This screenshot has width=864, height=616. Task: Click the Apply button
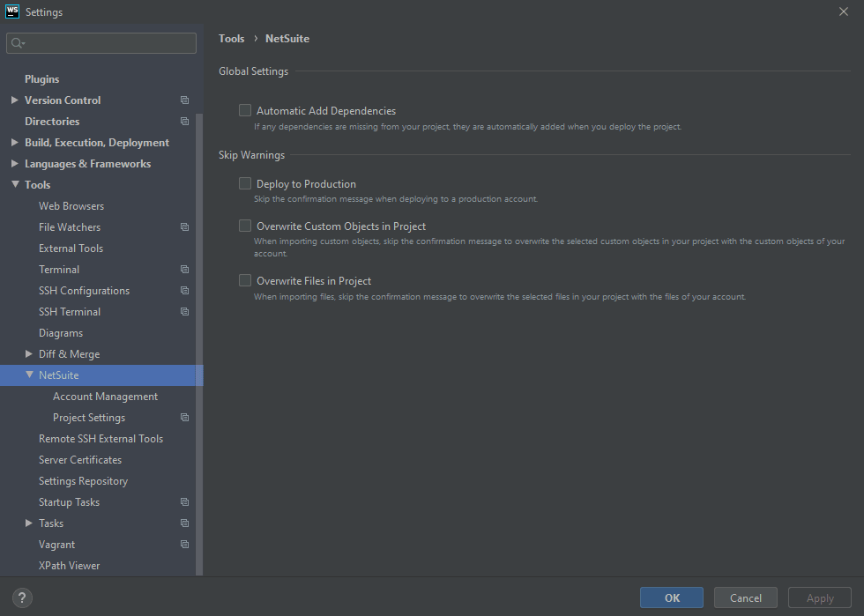(x=820, y=597)
